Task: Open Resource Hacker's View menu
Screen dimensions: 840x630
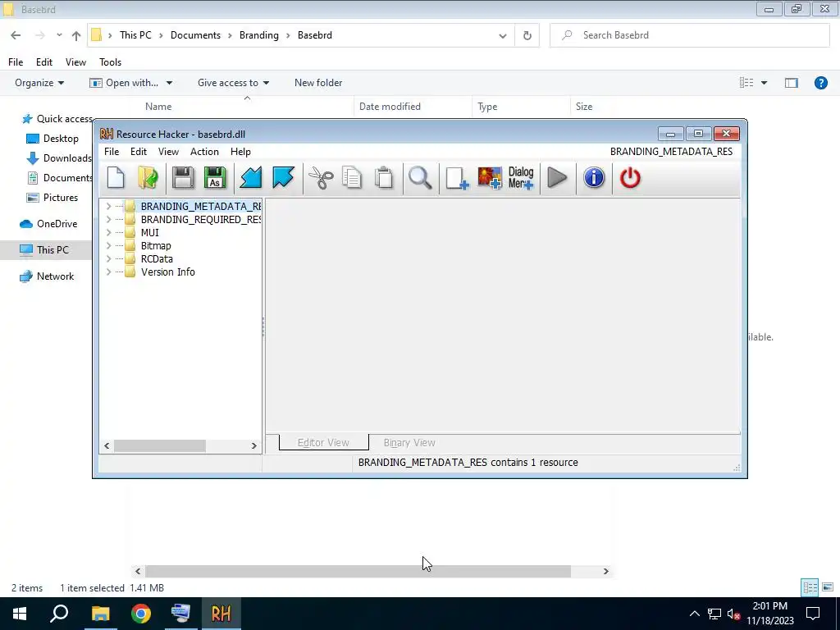Action: tap(168, 152)
